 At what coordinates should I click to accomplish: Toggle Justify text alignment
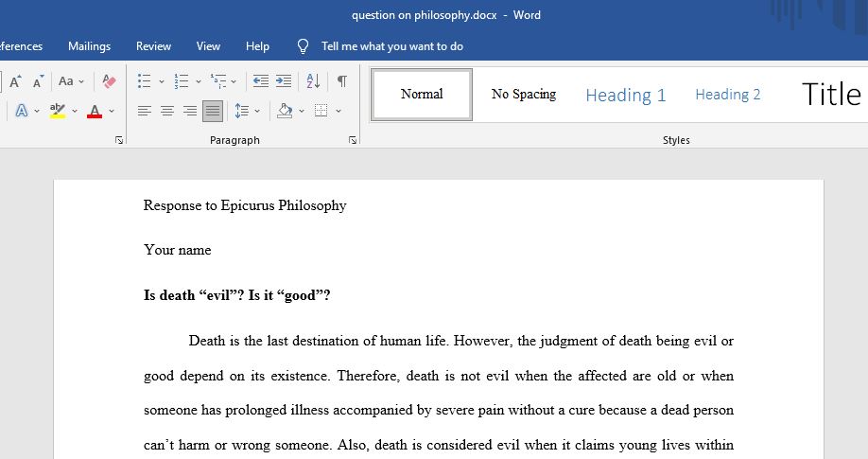213,111
